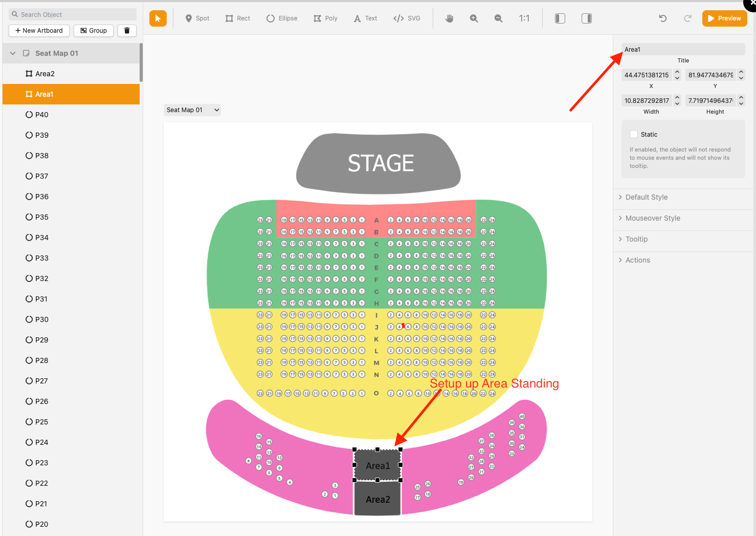The height and width of the screenshot is (536, 756).
Task: Expand the Mouseover Style section
Action: (x=684, y=218)
